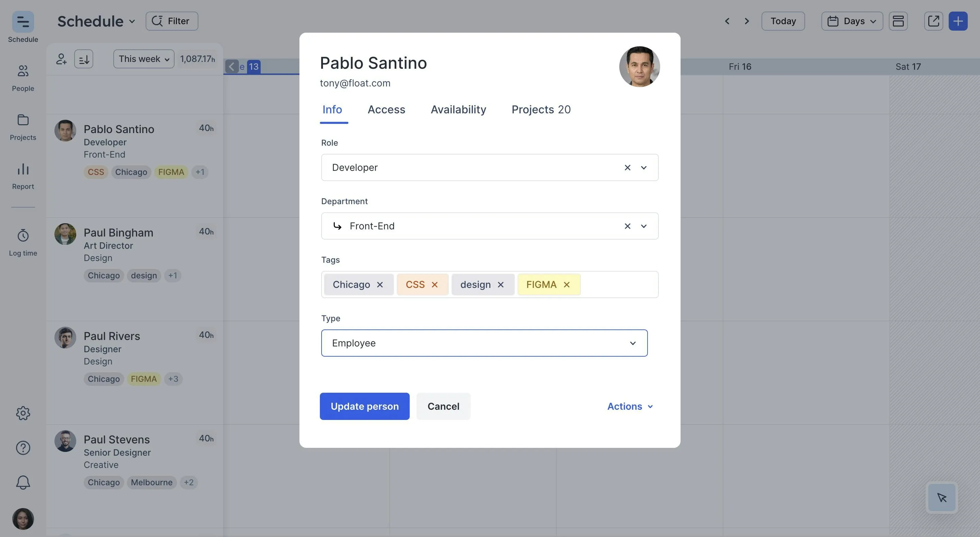Click Paul Bingham's +1 tags badge
Screen dimensions: 980x537
pos(172,276)
